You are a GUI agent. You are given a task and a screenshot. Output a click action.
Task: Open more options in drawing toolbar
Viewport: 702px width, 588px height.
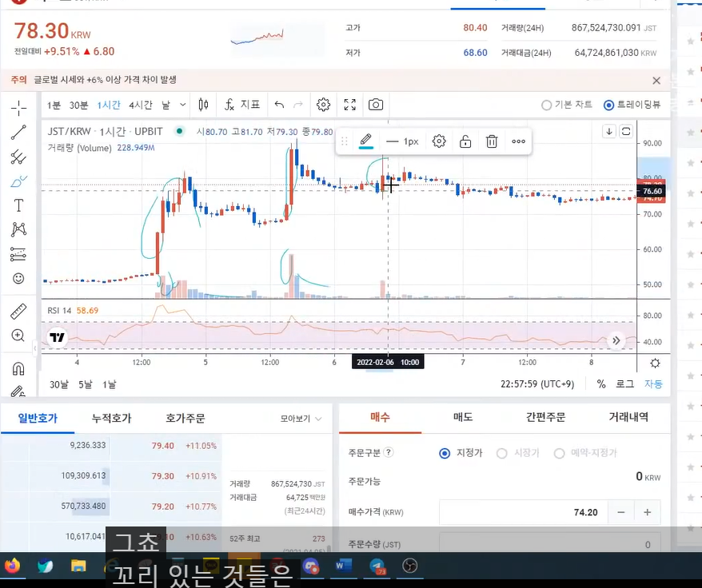coord(518,141)
